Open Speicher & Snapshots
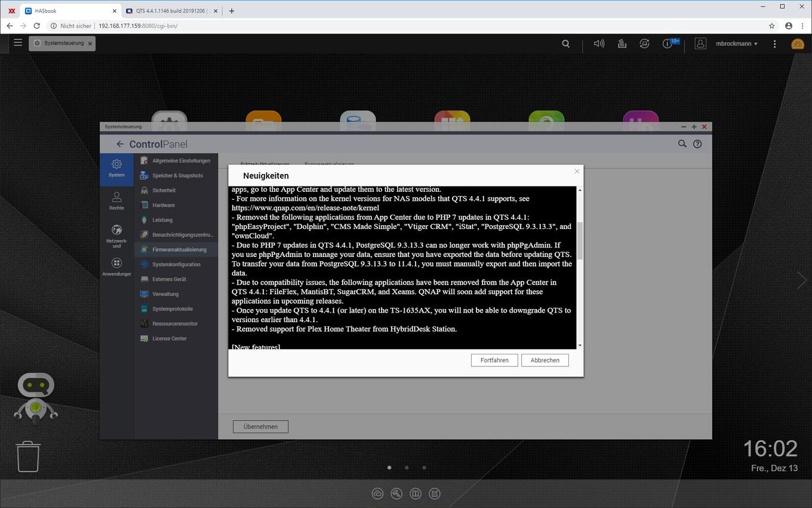Screen dimensions: 812x508 176,176
